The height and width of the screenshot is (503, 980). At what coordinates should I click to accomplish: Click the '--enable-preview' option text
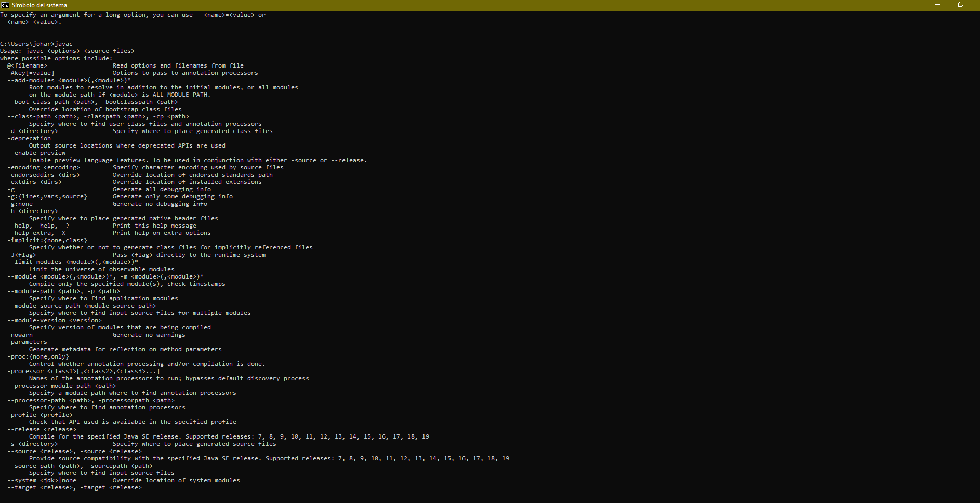[x=36, y=153]
